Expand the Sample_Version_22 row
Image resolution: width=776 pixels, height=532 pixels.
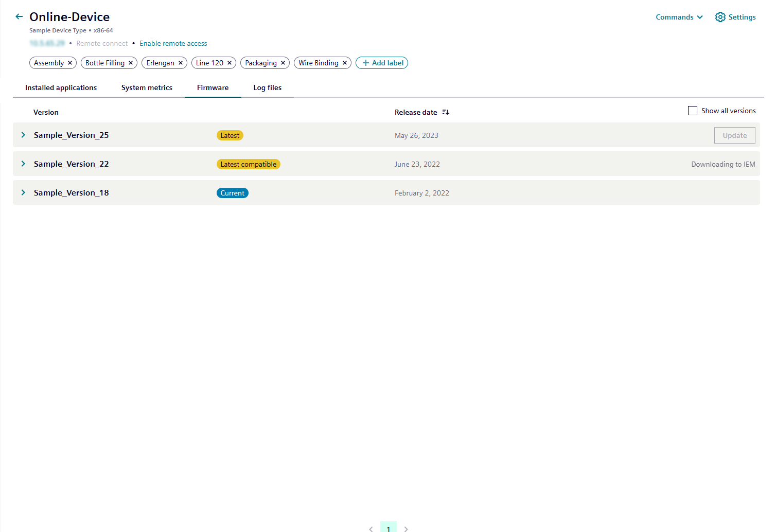tap(23, 164)
